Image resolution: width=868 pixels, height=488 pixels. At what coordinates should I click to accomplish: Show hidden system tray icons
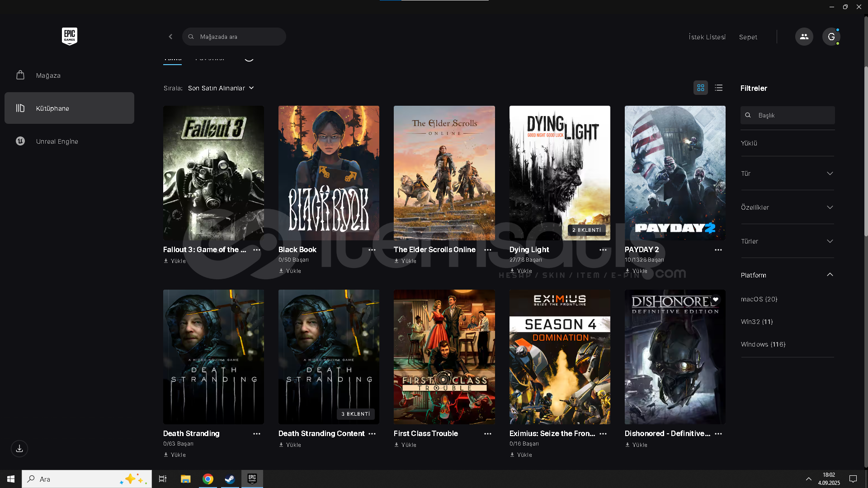tap(808, 479)
